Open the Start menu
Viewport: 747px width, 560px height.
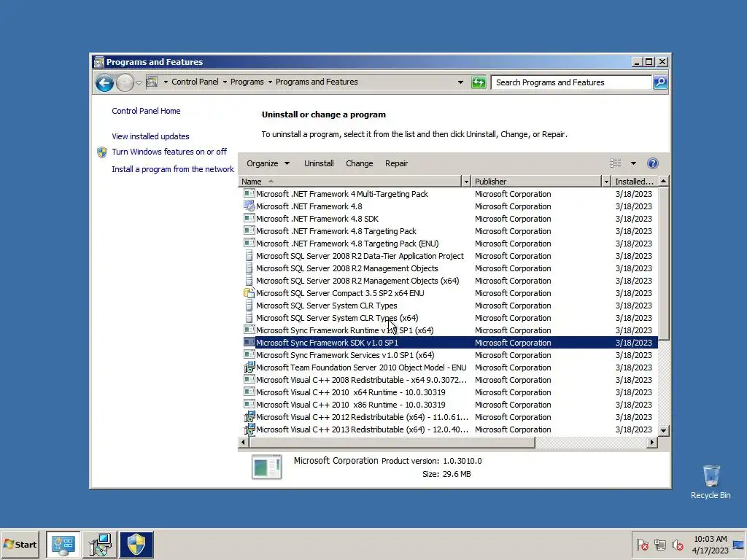coord(20,544)
